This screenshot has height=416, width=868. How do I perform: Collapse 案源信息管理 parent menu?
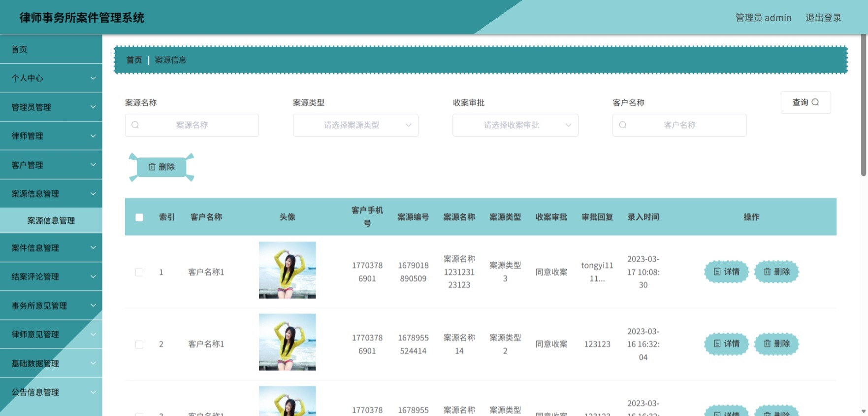pos(51,194)
